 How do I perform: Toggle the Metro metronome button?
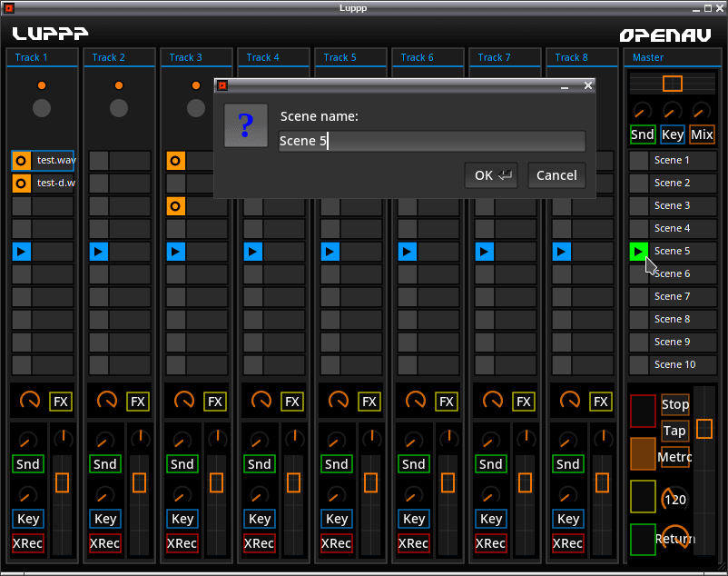(675, 457)
